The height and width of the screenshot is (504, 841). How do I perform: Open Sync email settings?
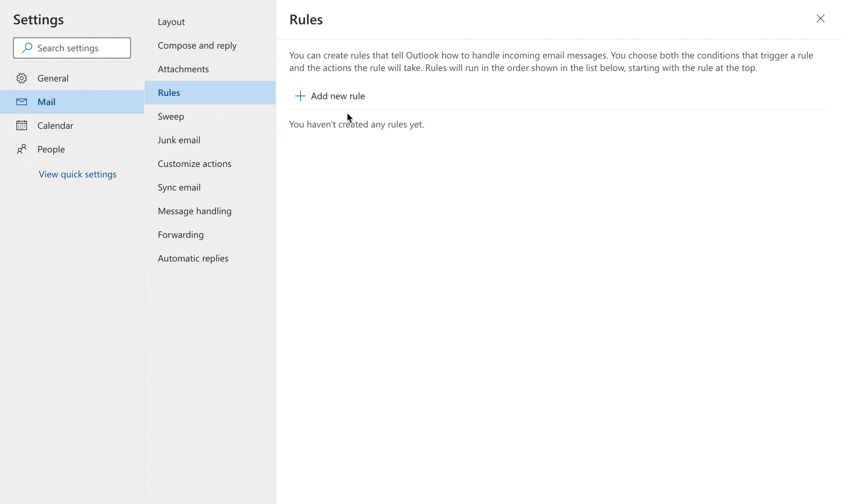coord(179,188)
